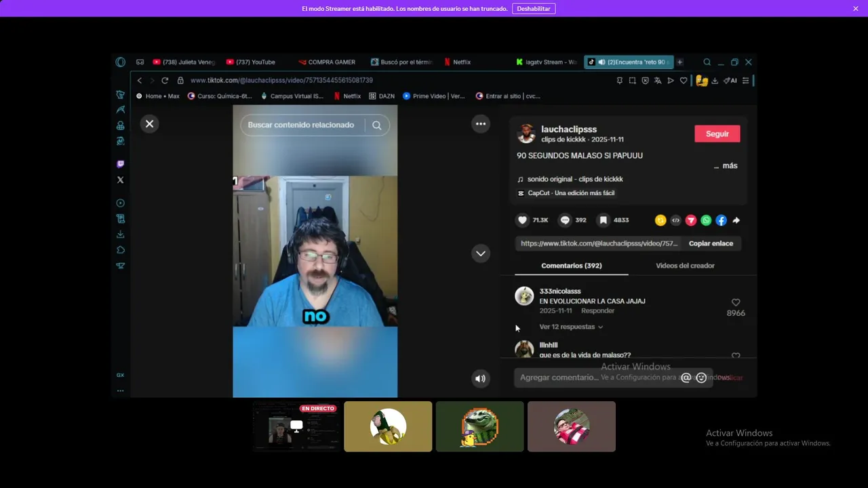
Task: Open Campus Virtual bookmark
Action: [292, 96]
